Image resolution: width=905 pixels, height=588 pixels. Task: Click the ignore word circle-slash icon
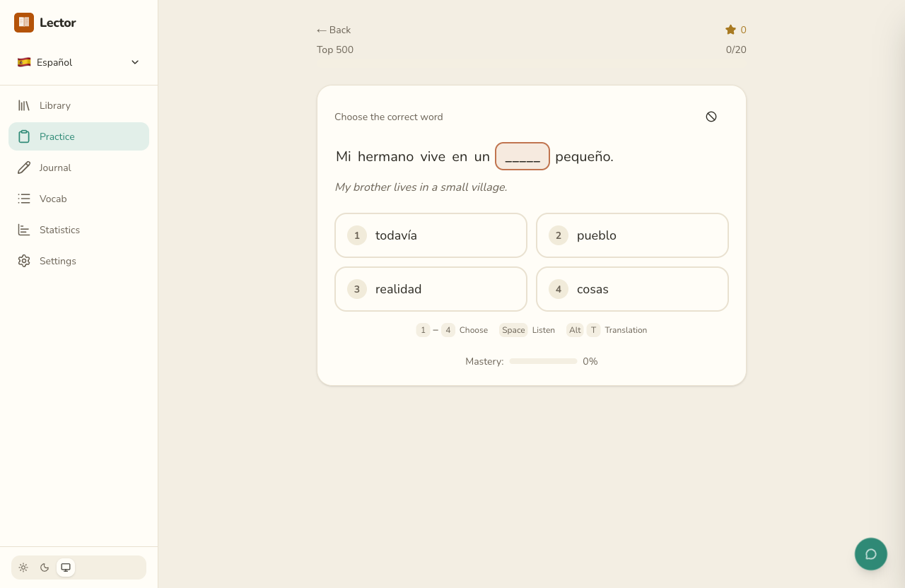(x=711, y=117)
